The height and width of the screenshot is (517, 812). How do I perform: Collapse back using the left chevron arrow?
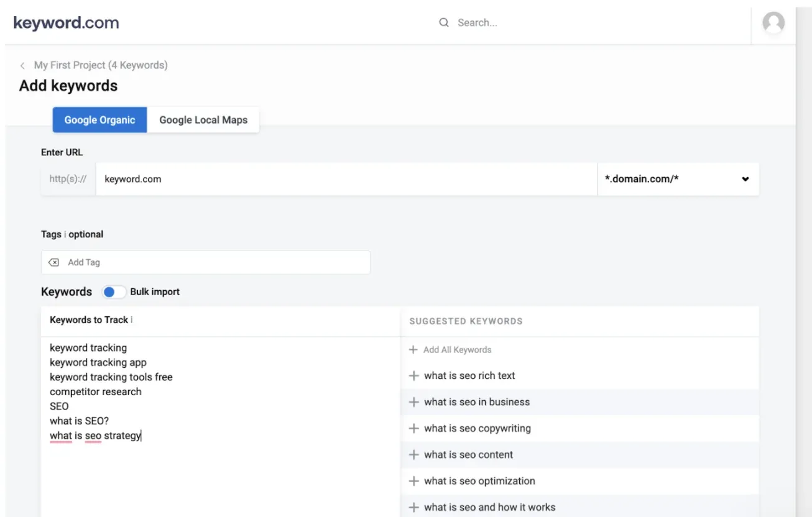pyautogui.click(x=22, y=65)
